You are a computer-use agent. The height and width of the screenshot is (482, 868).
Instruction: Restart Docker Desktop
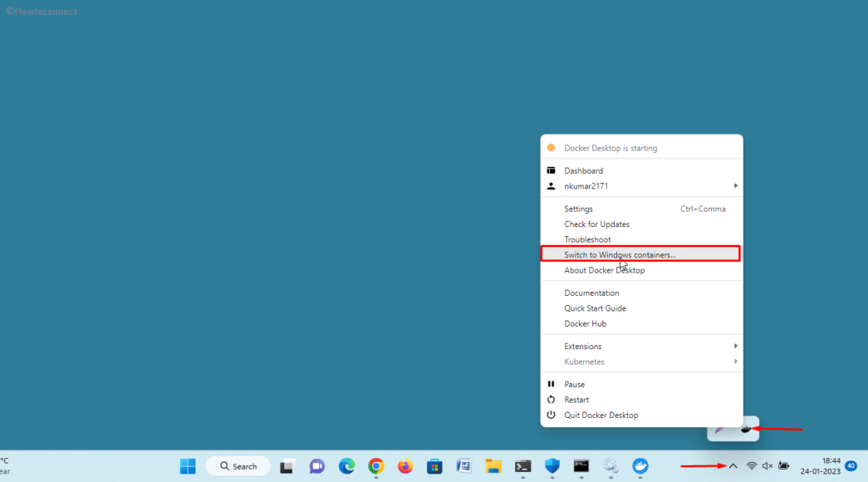[x=641, y=400]
